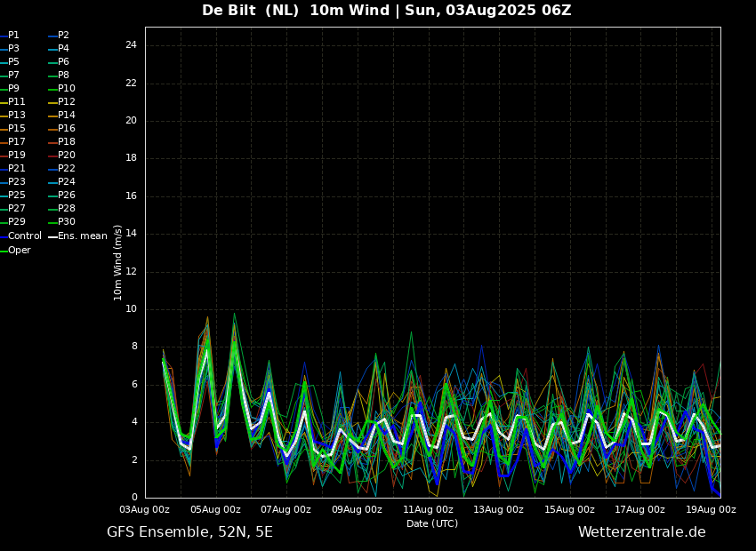Click the Date (UTC) axis title
This screenshot has width=756, height=551.
point(432,524)
